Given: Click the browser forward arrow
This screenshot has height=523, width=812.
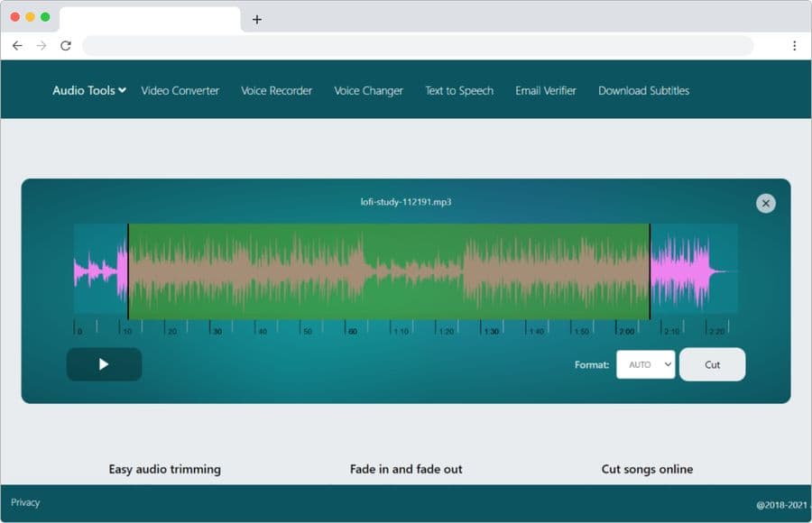Looking at the screenshot, I should point(41,46).
